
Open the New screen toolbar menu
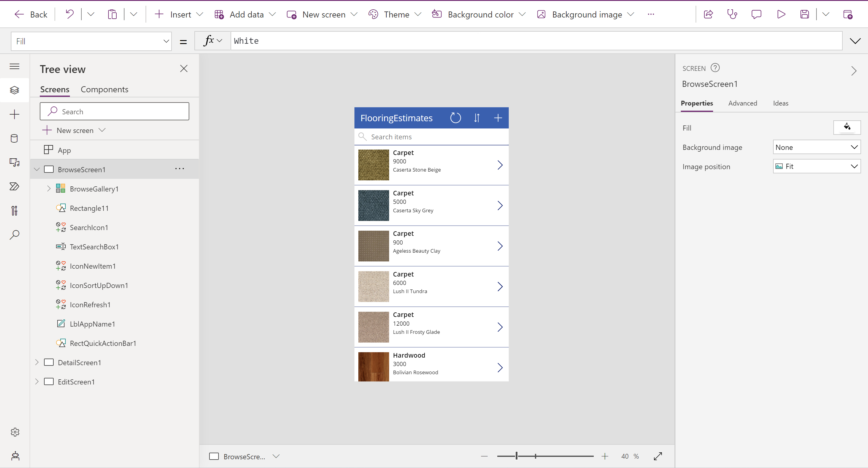[x=322, y=14]
